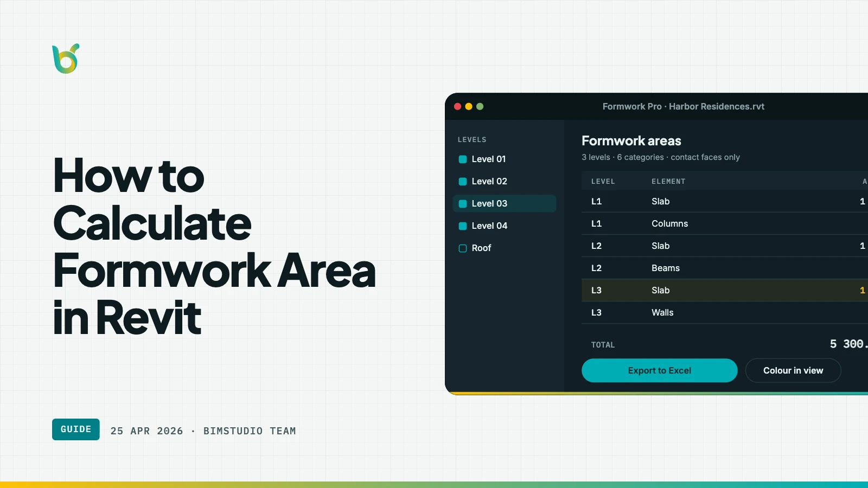Toggle the Level 02 checkbox

pyautogui.click(x=463, y=182)
